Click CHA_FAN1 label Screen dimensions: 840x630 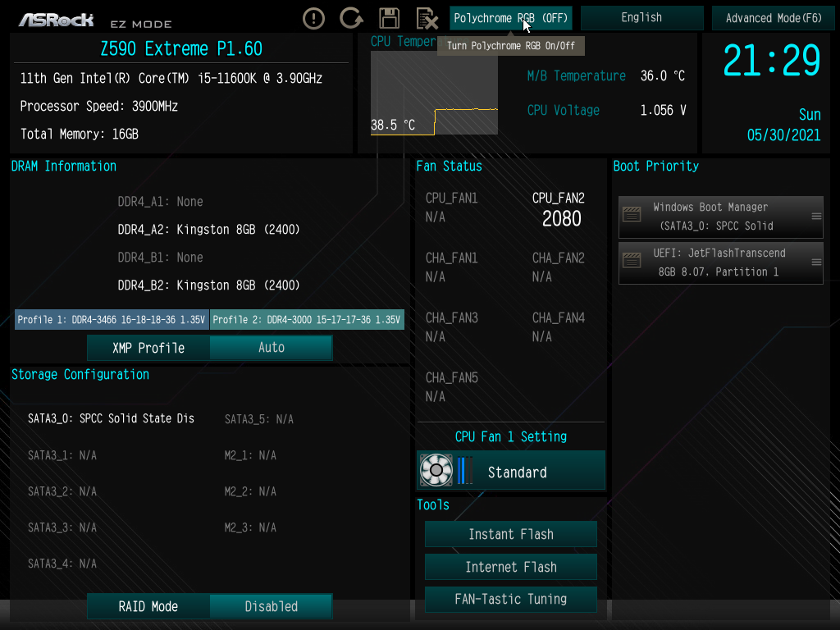point(452,258)
